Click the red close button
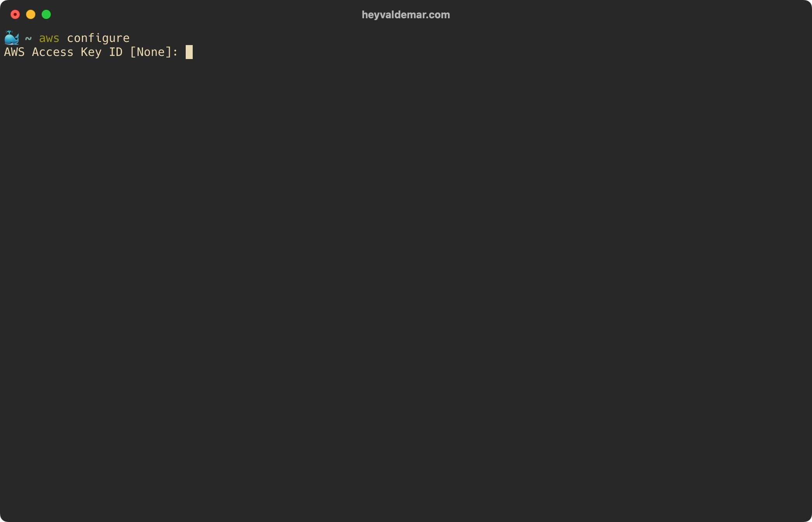The height and width of the screenshot is (522, 812). 15,14
